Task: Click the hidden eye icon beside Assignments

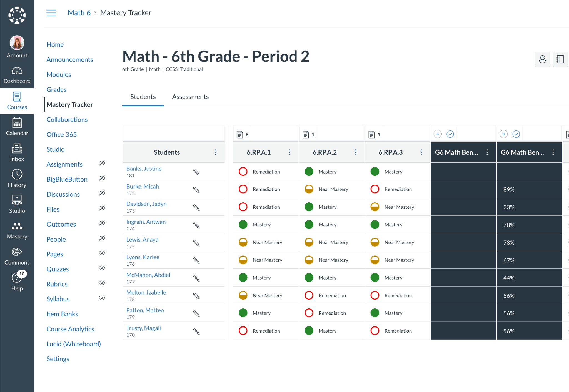Action: (102, 163)
